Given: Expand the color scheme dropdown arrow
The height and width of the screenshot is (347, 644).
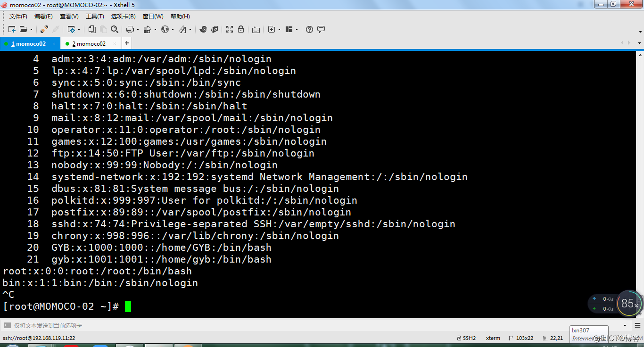Looking at the screenshot, I should pos(155,29).
